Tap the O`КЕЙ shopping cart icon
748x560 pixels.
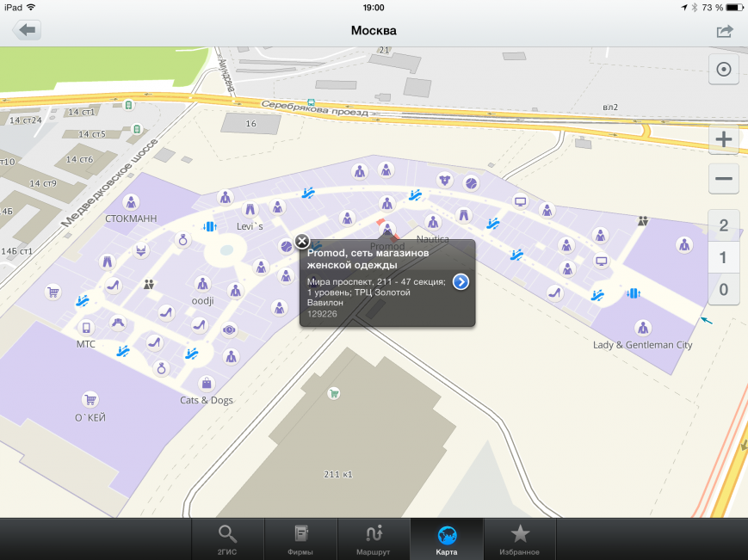[x=90, y=399]
